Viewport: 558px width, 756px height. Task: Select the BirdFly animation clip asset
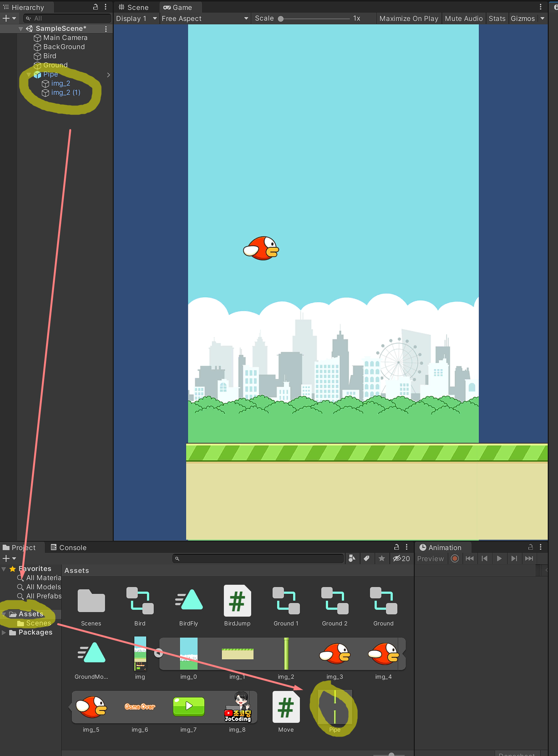tap(189, 601)
